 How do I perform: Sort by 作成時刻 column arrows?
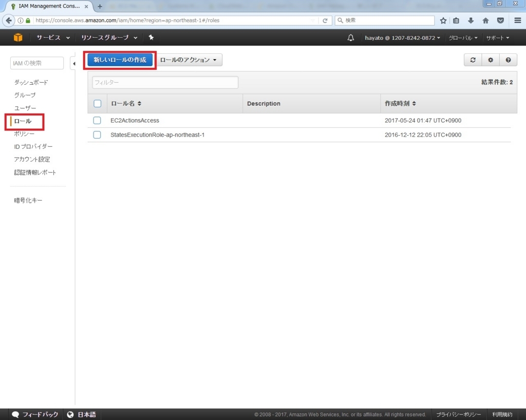pyautogui.click(x=414, y=104)
